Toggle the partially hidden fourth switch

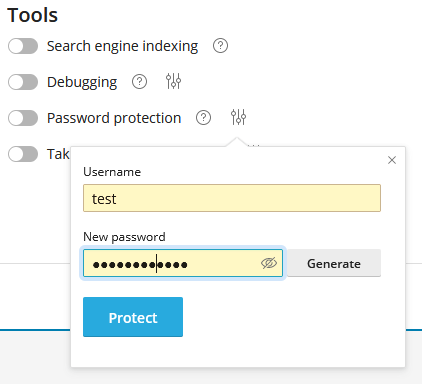pyautogui.click(x=23, y=154)
